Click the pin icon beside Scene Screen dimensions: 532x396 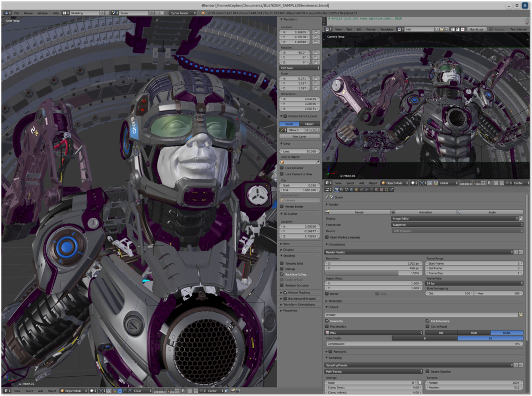327,197
